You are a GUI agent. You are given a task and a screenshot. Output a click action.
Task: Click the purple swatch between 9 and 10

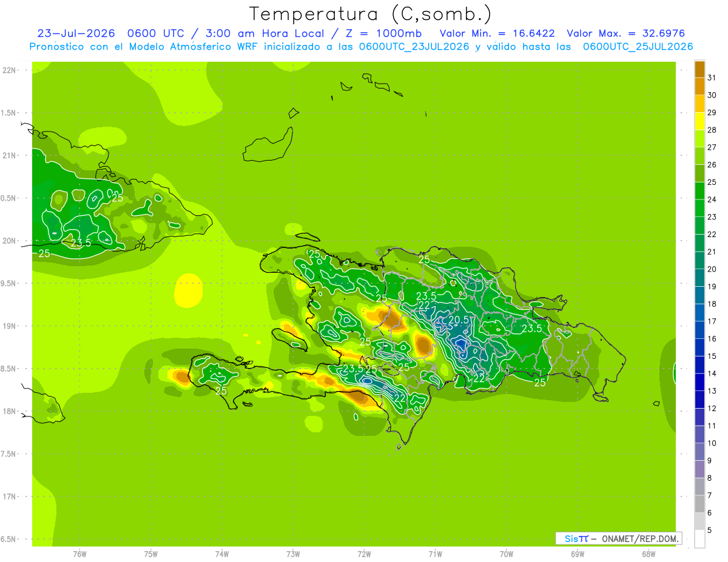(699, 452)
